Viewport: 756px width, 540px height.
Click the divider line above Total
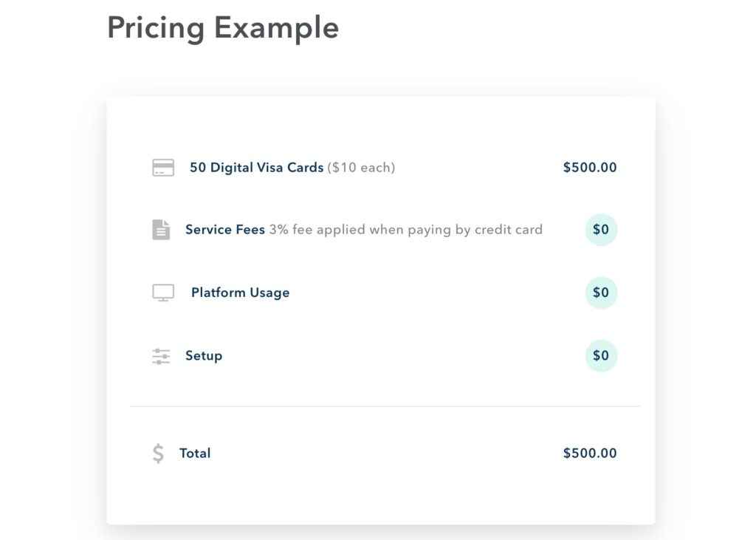point(385,406)
